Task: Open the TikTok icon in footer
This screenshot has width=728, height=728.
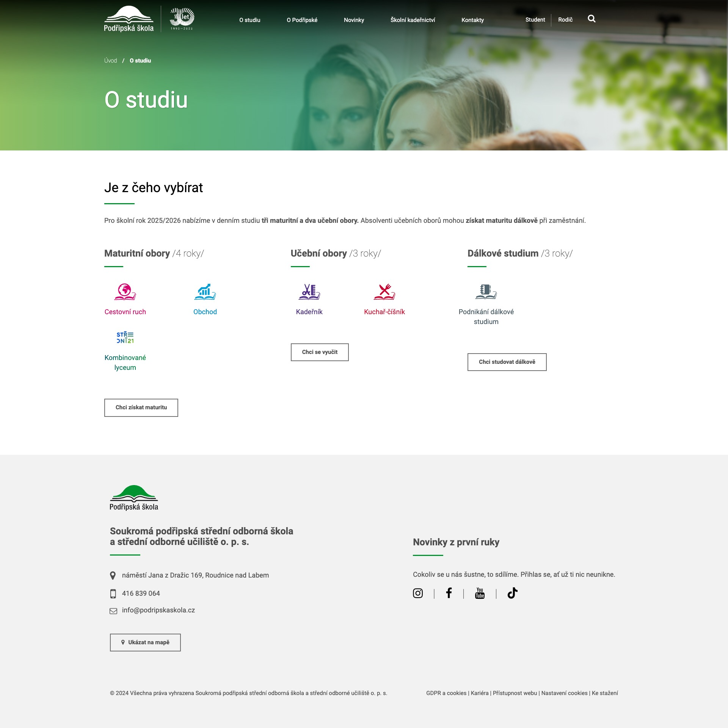Action: click(x=512, y=593)
